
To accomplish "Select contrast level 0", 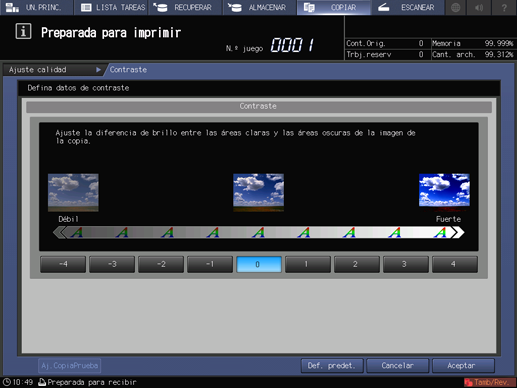I will coord(259,264).
